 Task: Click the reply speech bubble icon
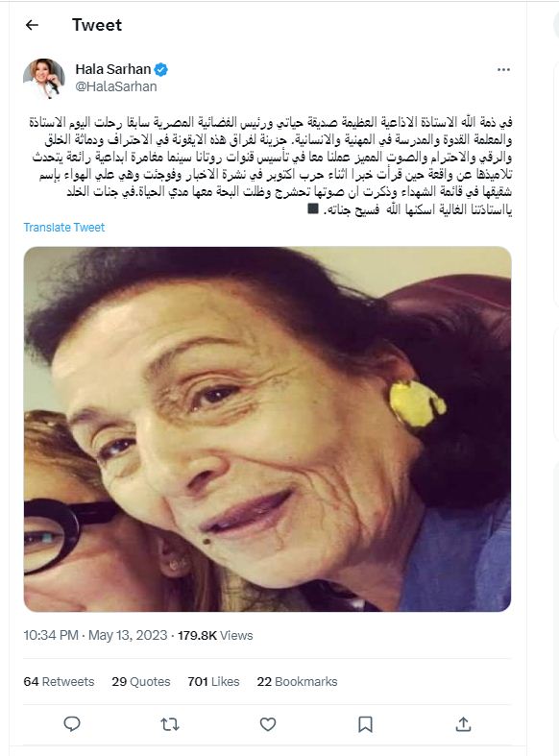pos(72,723)
